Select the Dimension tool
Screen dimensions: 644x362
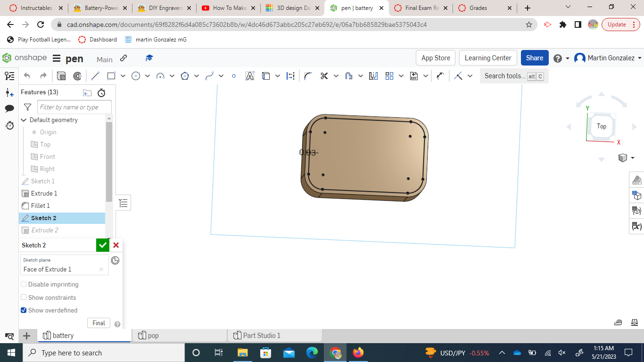[289, 75]
